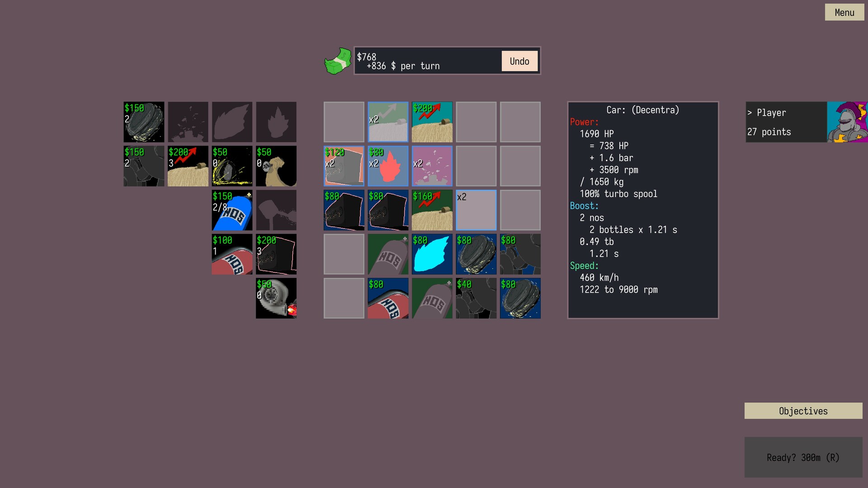Click the green money stack icon
This screenshot has width=868, height=488.
point(338,61)
